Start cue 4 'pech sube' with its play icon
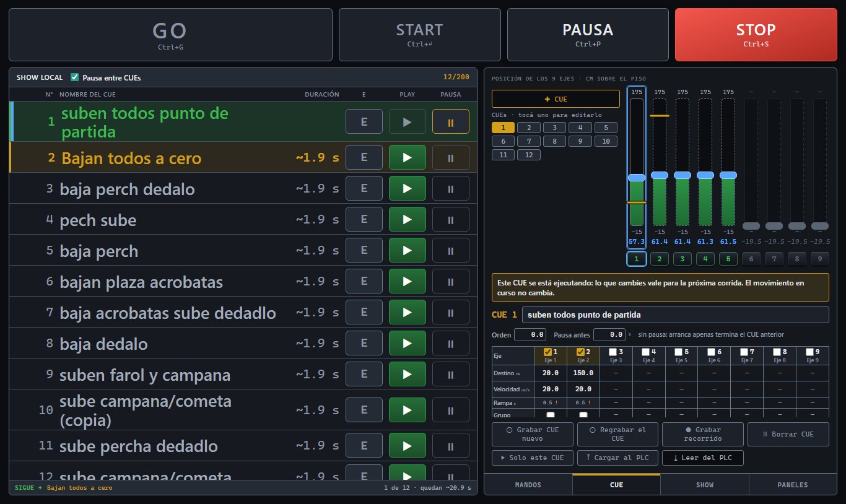Viewport: 846px width, 504px height. [407, 219]
